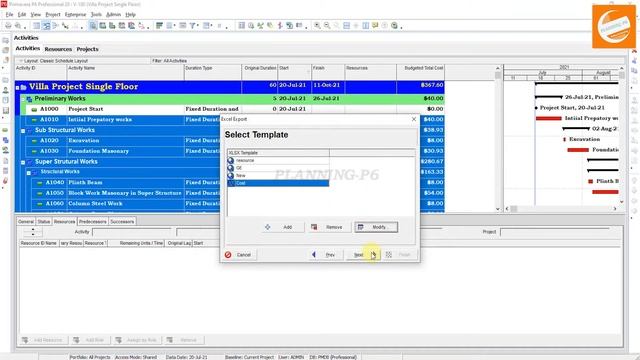Open the Tools menu

pyautogui.click(x=96, y=14)
